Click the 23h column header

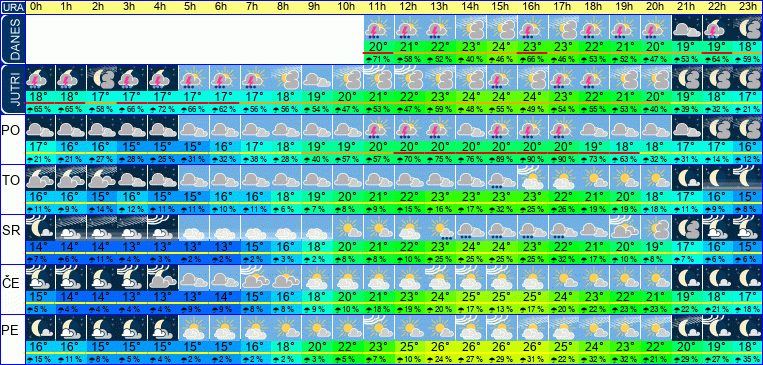(x=748, y=7)
